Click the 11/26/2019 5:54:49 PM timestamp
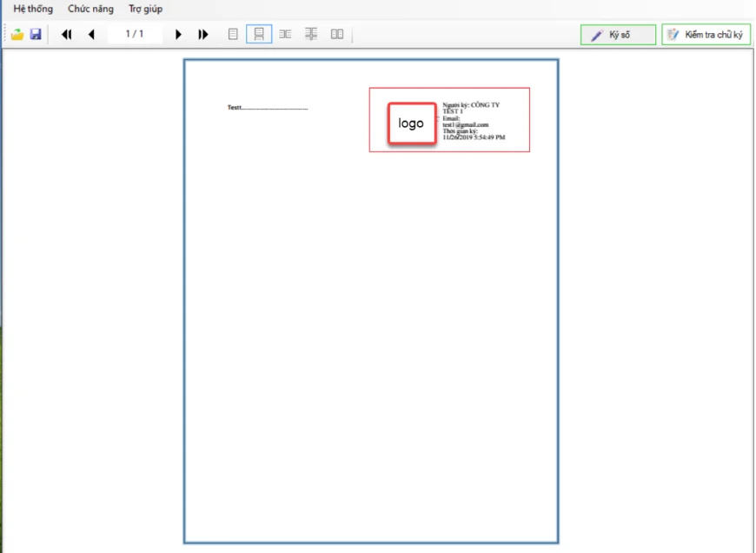 [474, 137]
